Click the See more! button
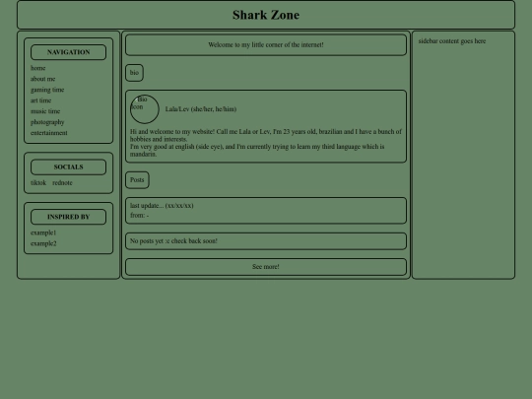This screenshot has width=532, height=399. pyautogui.click(x=266, y=267)
